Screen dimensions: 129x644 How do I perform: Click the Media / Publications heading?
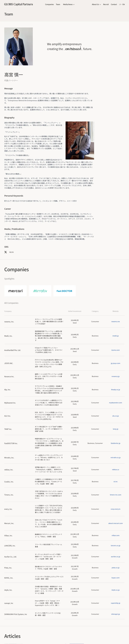[x=14, y=229]
